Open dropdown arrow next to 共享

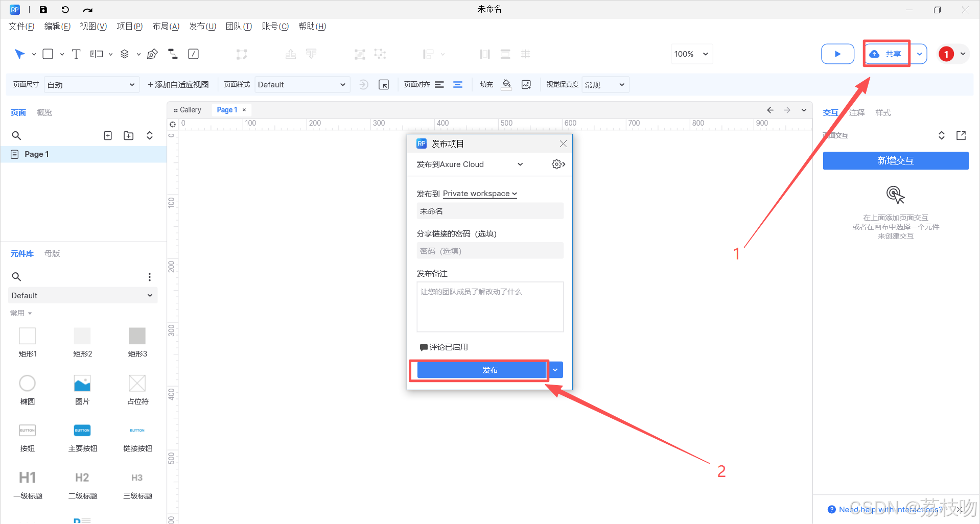pyautogui.click(x=919, y=54)
